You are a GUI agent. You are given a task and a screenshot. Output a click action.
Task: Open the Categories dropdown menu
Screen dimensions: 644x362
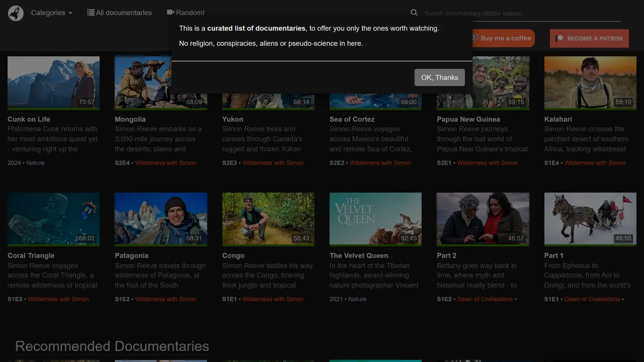[51, 13]
